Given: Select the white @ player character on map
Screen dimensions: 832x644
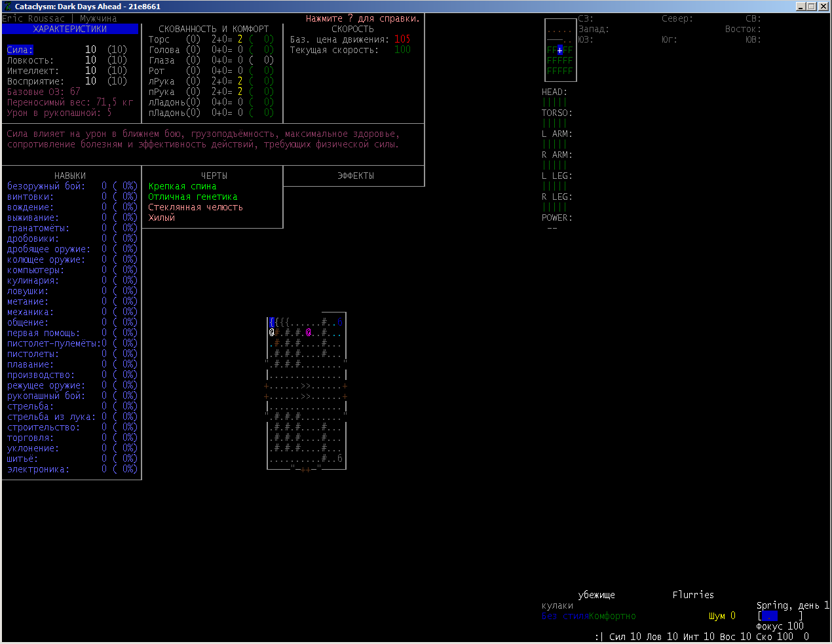Looking at the screenshot, I should (272, 333).
